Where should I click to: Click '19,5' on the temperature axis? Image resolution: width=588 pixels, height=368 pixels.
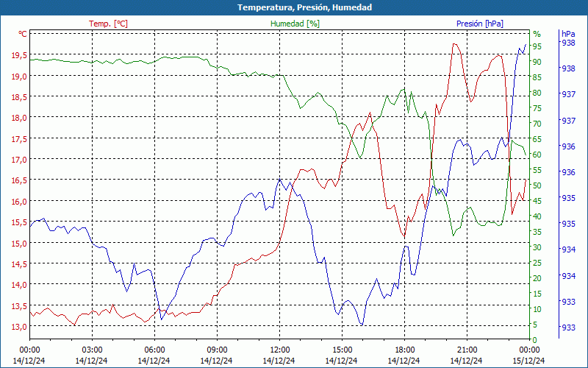19,56
